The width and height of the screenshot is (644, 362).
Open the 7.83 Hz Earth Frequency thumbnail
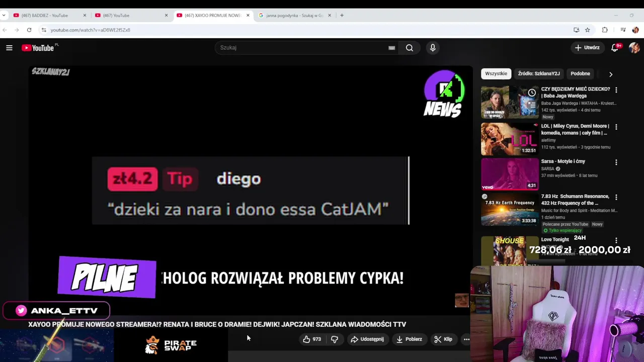(x=510, y=210)
